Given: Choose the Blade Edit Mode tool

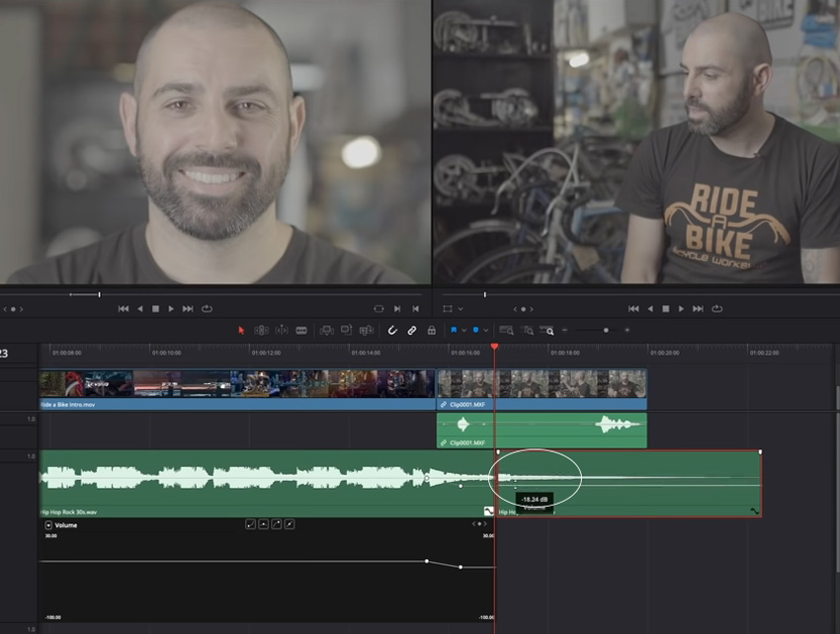Looking at the screenshot, I should 301,330.
